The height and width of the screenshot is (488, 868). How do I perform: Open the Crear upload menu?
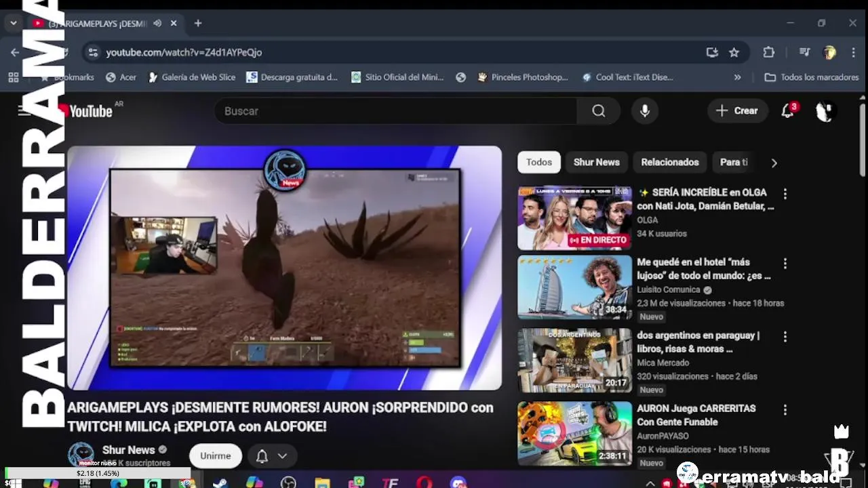click(737, 110)
